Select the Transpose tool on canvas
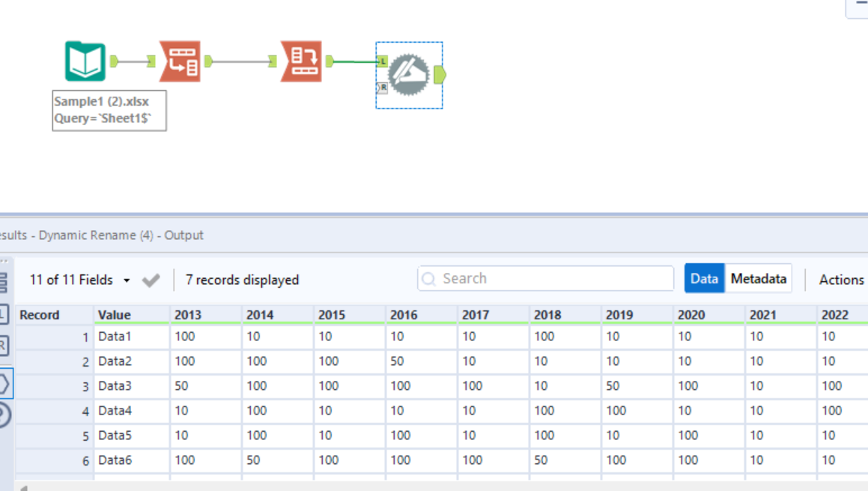 click(180, 61)
